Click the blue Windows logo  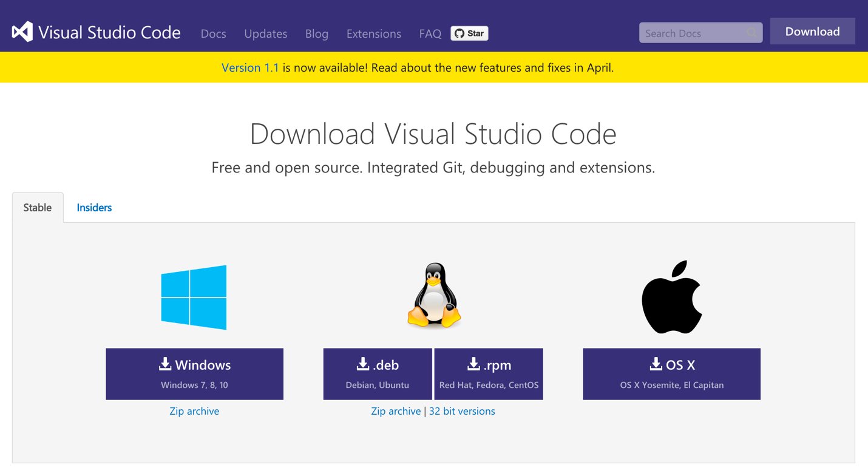194,298
